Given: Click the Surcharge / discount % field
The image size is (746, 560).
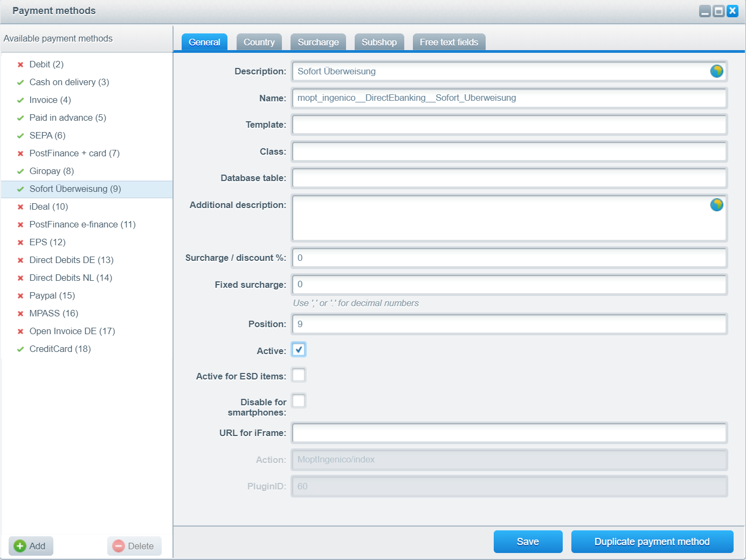Looking at the screenshot, I should tap(509, 258).
